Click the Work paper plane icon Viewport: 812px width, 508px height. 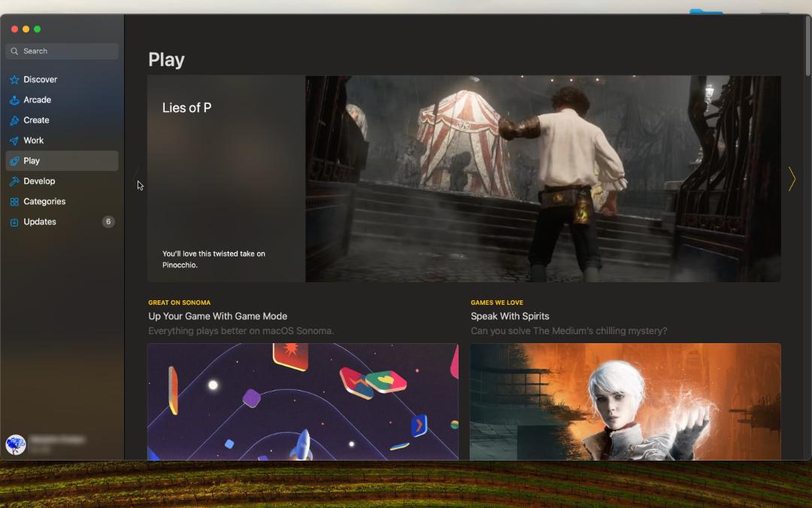pos(14,141)
